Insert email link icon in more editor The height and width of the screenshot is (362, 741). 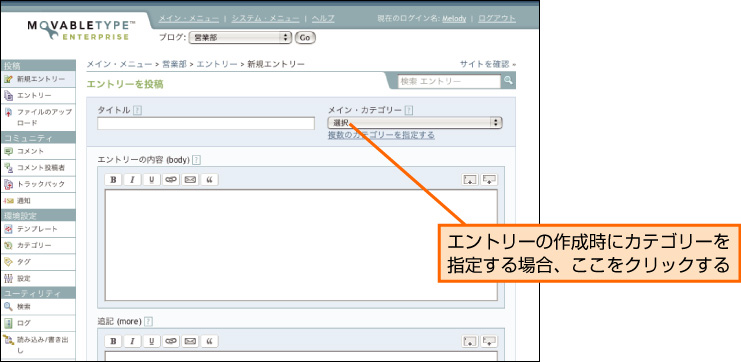coord(190,341)
